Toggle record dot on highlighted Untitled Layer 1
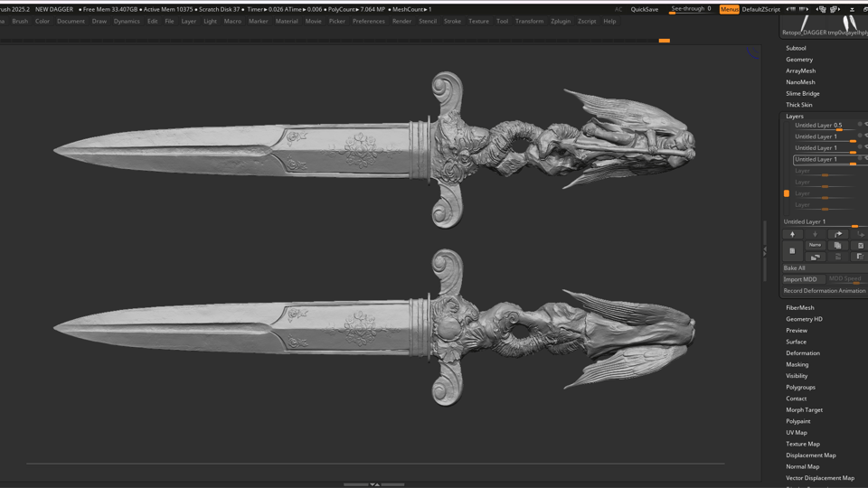Image resolution: width=868 pixels, height=488 pixels. 860,158
